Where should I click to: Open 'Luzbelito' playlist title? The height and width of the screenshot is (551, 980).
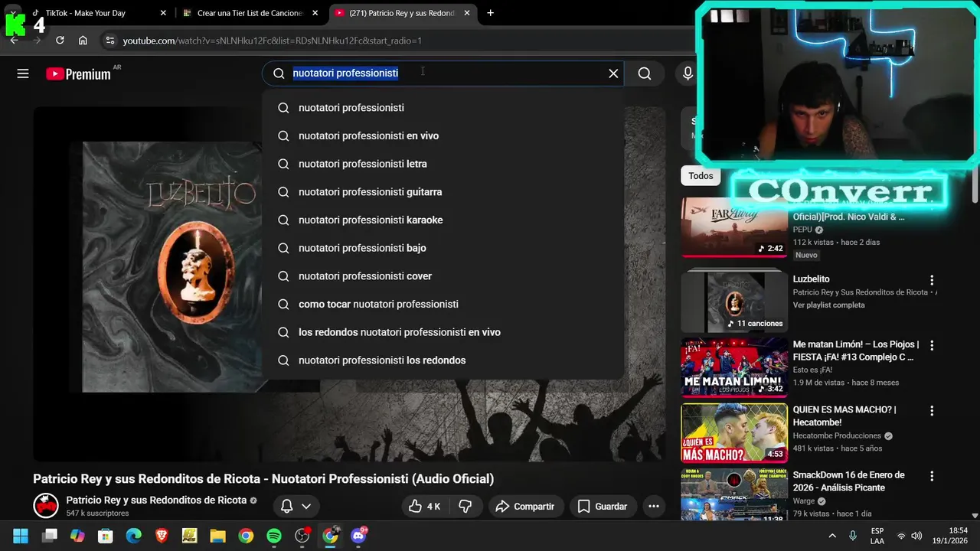point(812,279)
